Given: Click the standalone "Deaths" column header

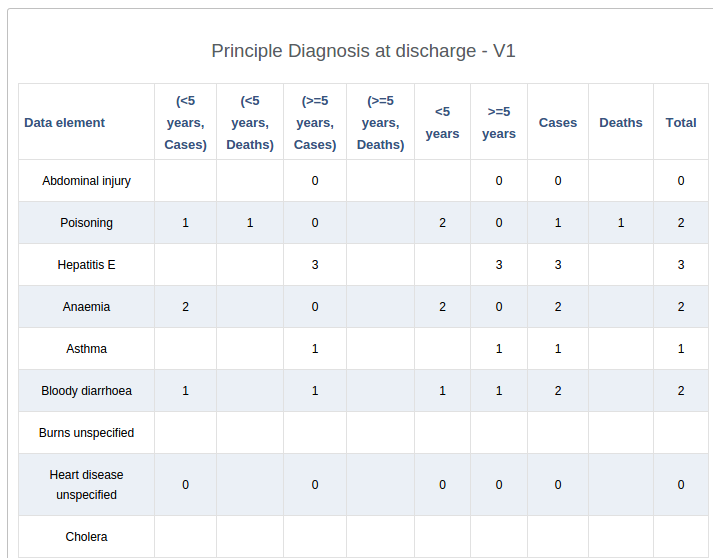Looking at the screenshot, I should 621,123.
